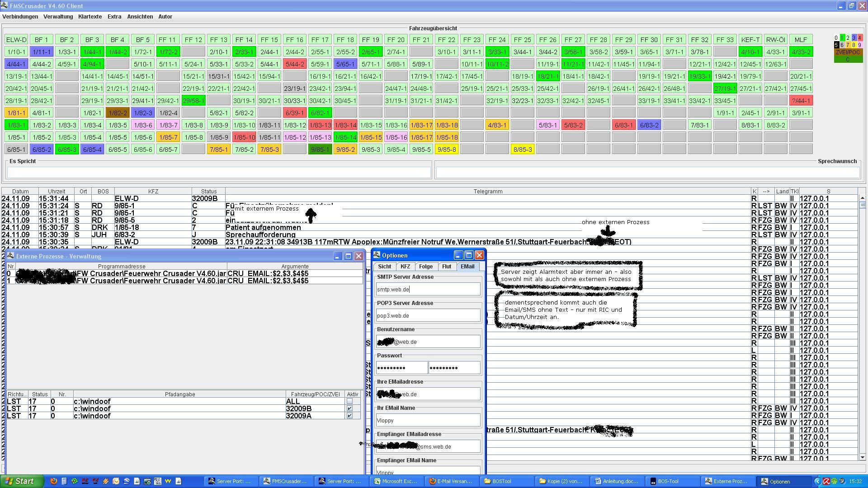Click the green status 1 color swatch
The height and width of the screenshot is (488, 868).
click(842, 38)
